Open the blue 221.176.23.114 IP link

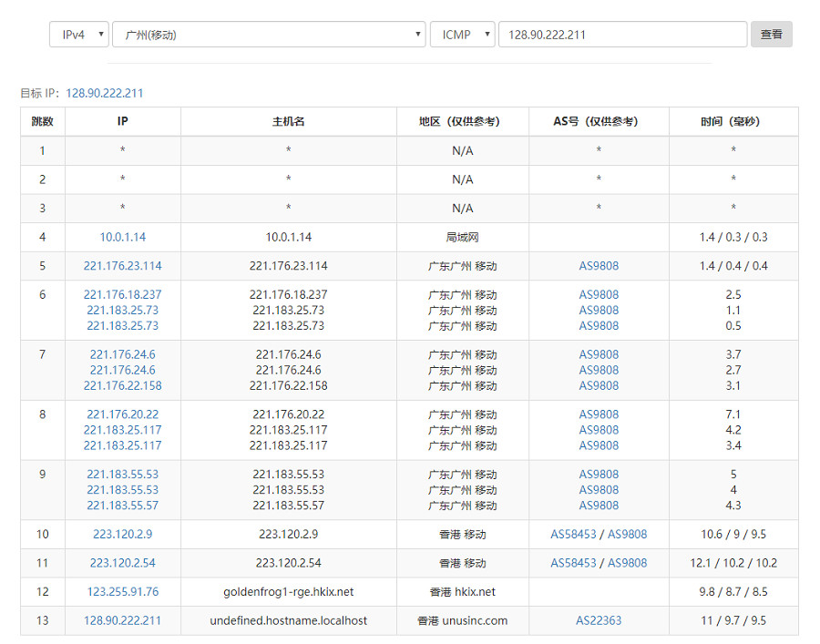123,266
